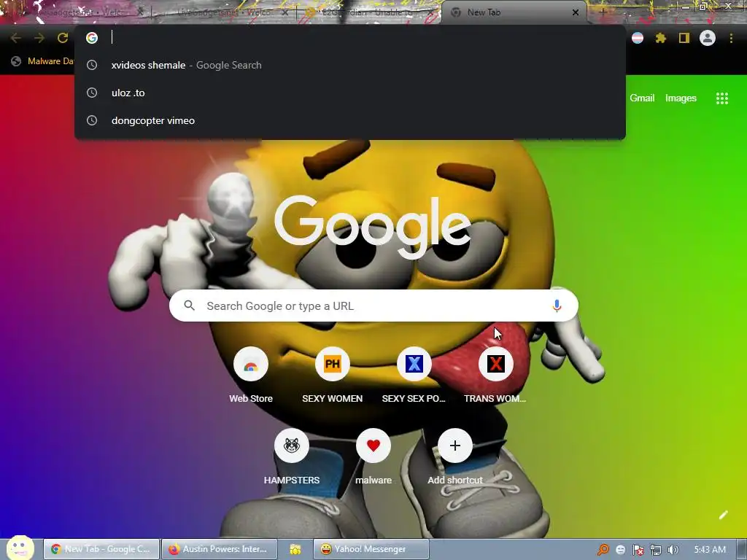747x560 pixels.
Task: Go forward with the right arrow icon
Action: pyautogui.click(x=39, y=38)
